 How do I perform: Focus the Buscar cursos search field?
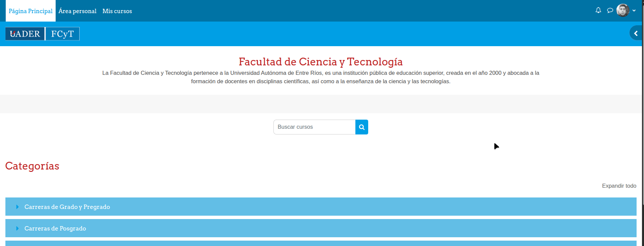coord(315,127)
